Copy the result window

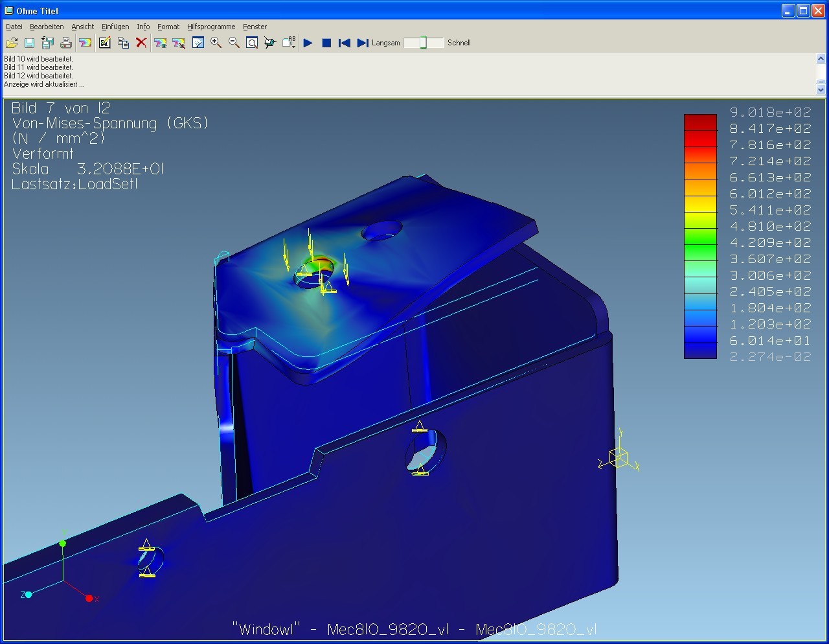(x=123, y=43)
